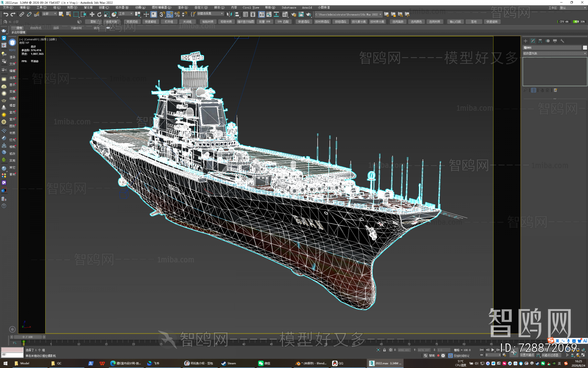Viewport: 588px width, 368px height.
Task: Click the 按元素分离 button
Action: [x=359, y=22]
